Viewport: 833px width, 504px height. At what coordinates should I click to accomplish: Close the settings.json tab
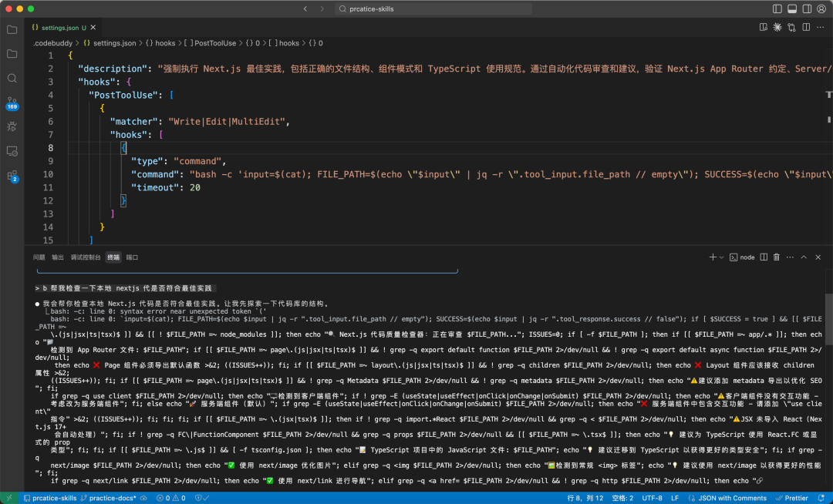click(93, 27)
